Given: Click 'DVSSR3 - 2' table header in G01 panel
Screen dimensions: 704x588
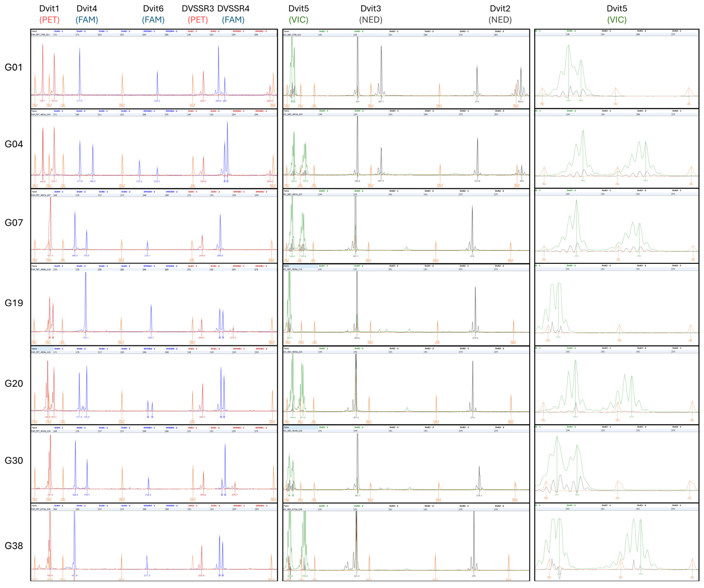Looking at the screenshot, I should pos(261,31).
